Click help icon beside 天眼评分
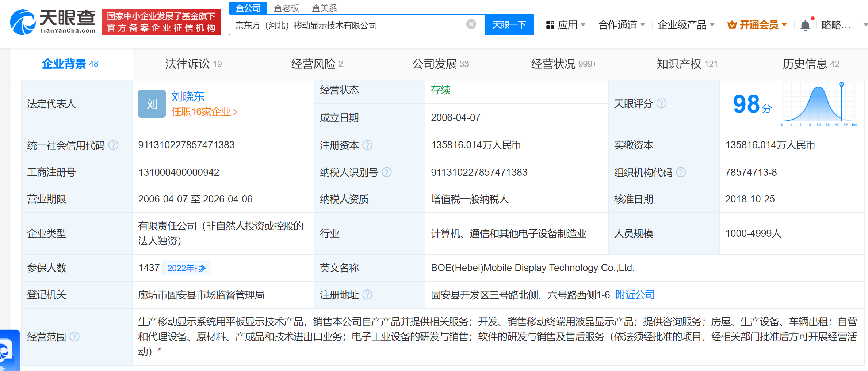 (661, 104)
